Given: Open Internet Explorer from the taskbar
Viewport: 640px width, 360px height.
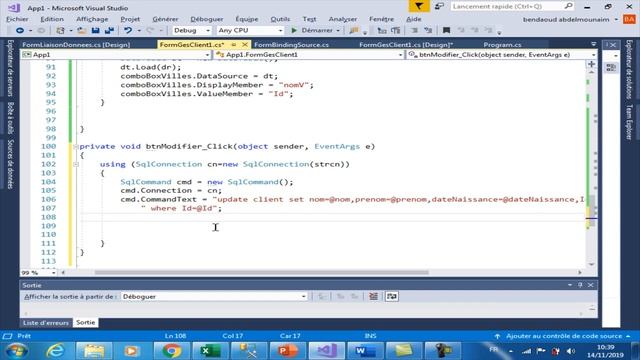Looking at the screenshot, I should click(56, 351).
